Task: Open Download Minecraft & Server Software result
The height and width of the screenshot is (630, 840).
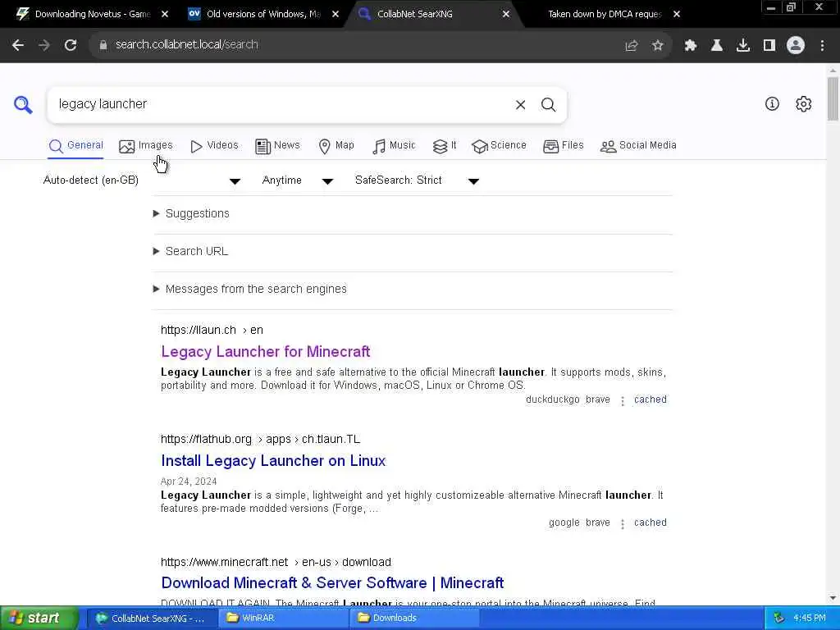Action: (x=332, y=583)
